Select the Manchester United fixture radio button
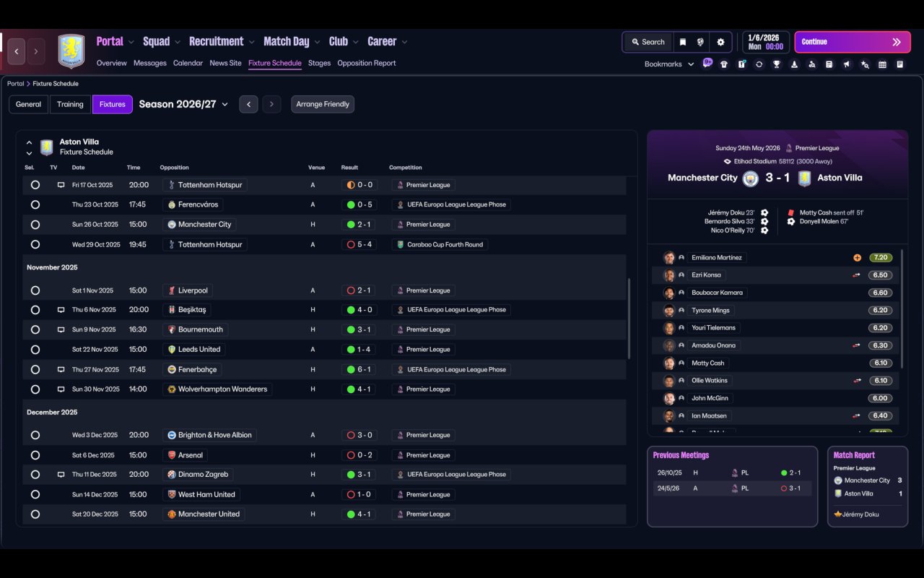The width and height of the screenshot is (924, 578). click(x=35, y=514)
